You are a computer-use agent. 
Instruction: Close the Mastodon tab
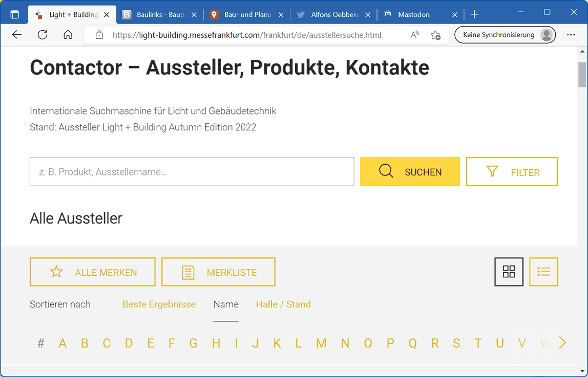pos(455,15)
